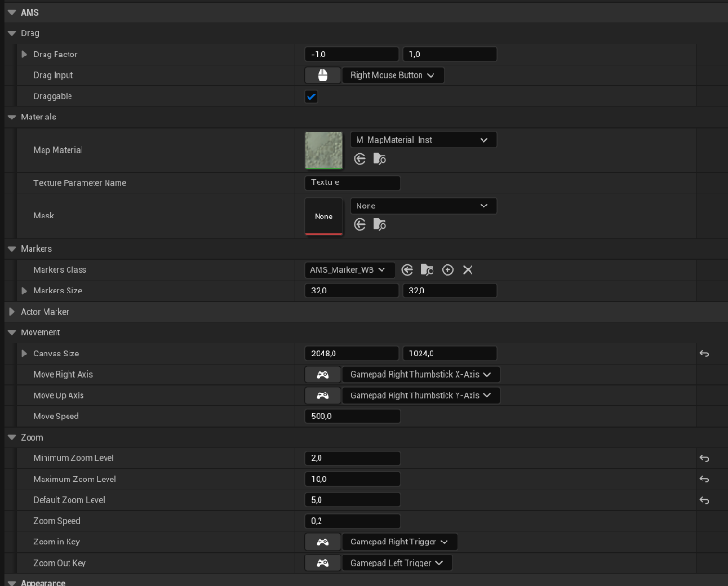Screen dimensions: 728x586
Task: Expand the Drag Factor property
Action: point(24,55)
